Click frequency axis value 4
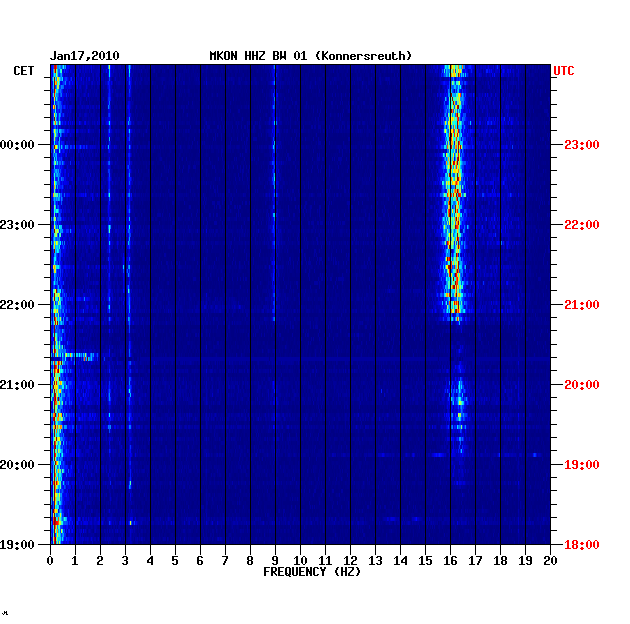The image size is (630, 624). coord(150,561)
